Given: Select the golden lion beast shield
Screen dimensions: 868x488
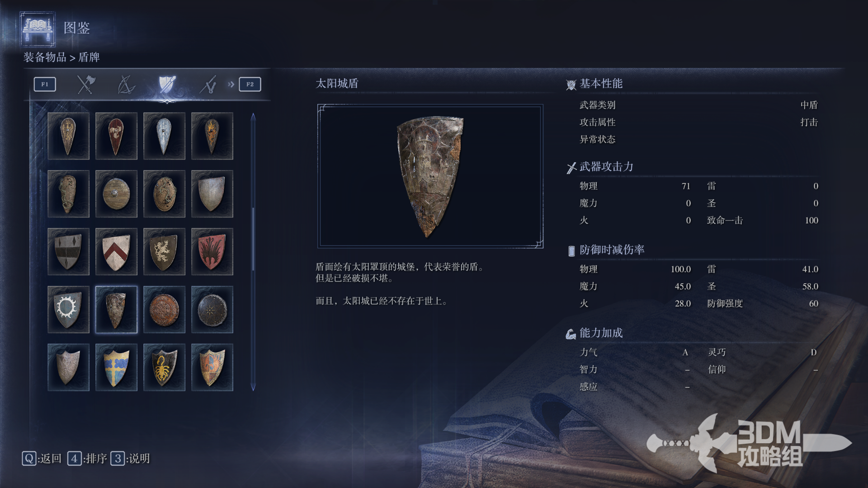Looking at the screenshot, I should pos(164,252).
